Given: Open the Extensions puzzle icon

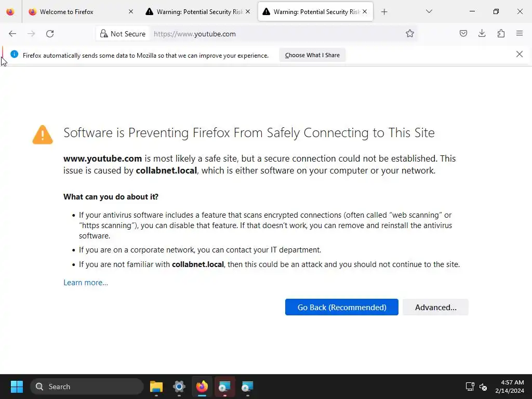Looking at the screenshot, I should click(501, 34).
